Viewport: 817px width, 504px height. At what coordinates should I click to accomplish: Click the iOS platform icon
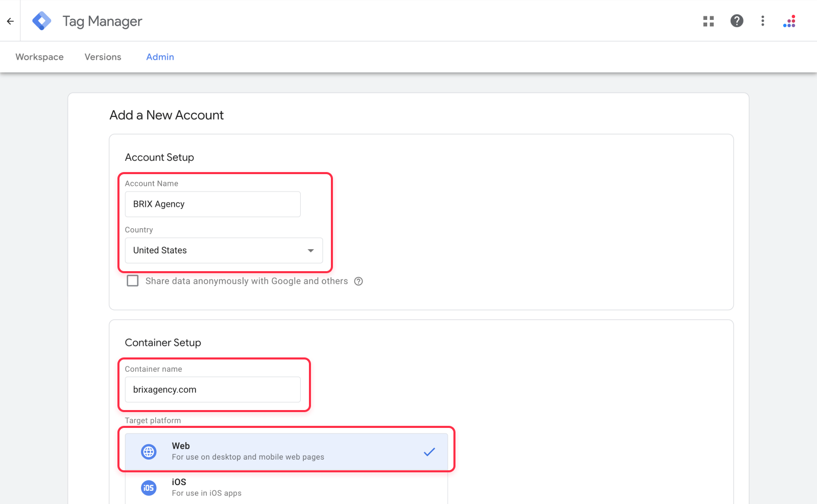(x=149, y=488)
